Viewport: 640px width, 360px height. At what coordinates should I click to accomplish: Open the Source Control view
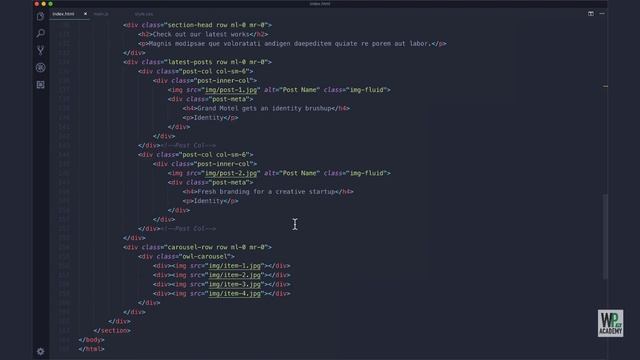point(40,51)
